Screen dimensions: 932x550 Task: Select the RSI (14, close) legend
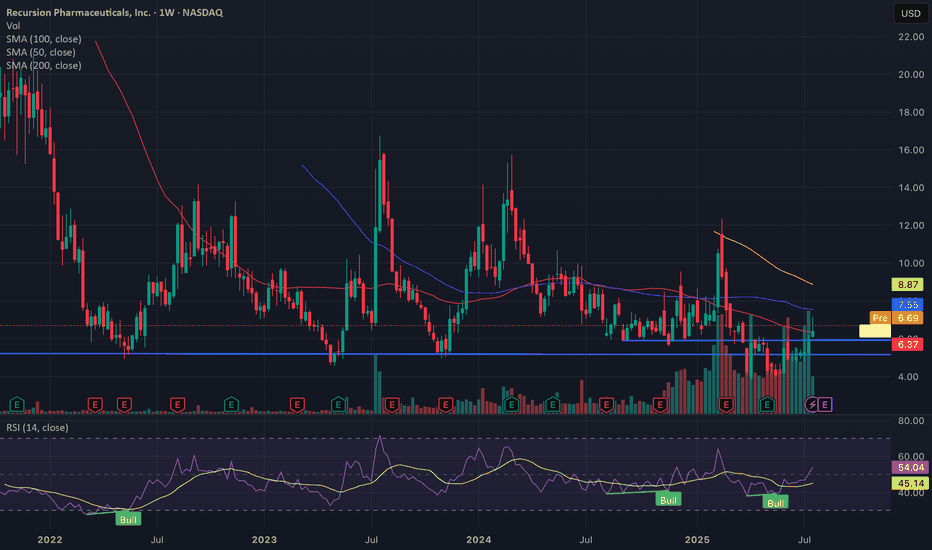(x=37, y=428)
